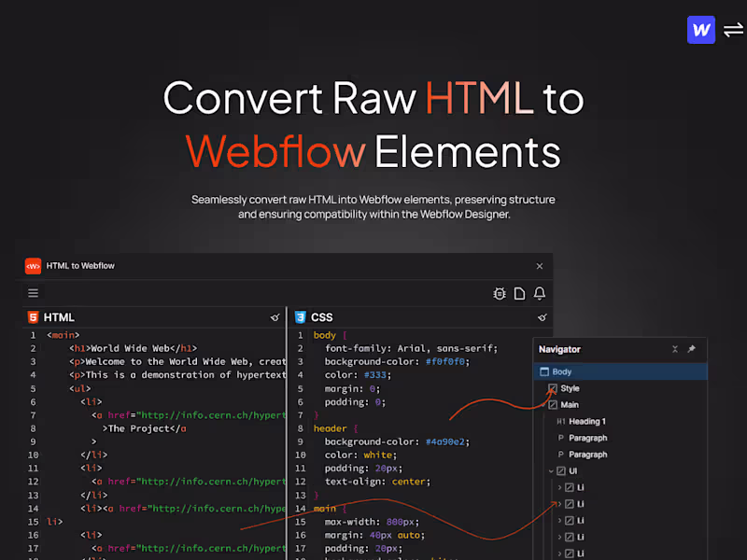Screen dimensions: 747x560
Task: Clear the HTML editor with broom icon
Action: click(x=275, y=317)
